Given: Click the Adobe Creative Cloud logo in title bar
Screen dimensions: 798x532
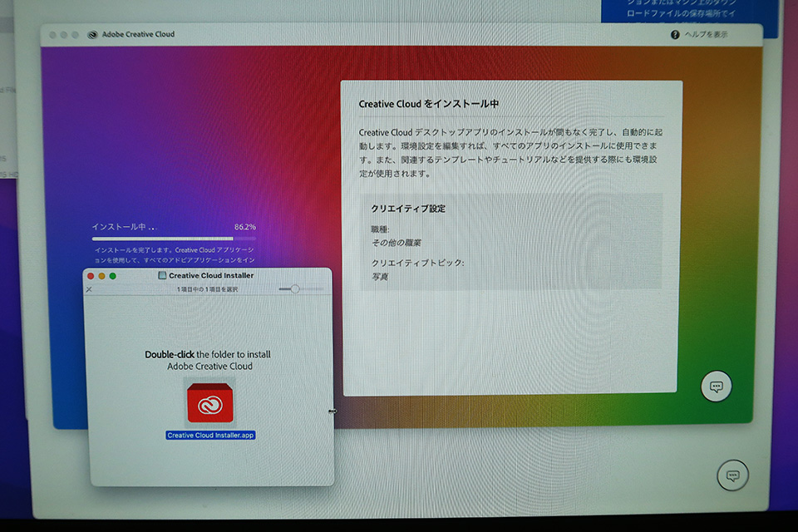Looking at the screenshot, I should 92,35.
